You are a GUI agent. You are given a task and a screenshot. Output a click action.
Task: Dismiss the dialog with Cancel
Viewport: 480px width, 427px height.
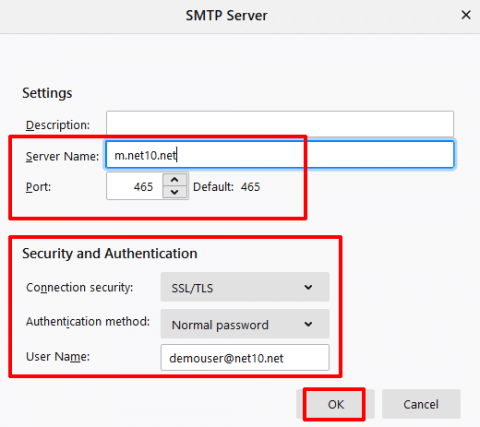[421, 404]
